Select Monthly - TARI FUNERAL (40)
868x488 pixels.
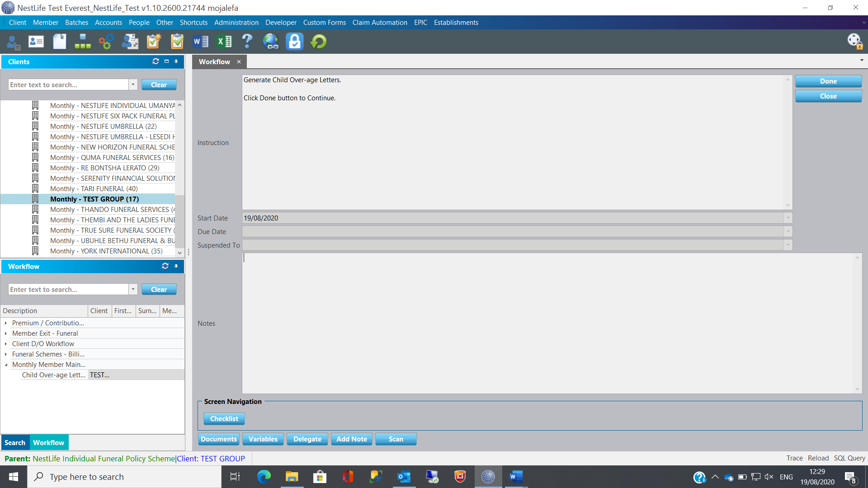(x=94, y=189)
